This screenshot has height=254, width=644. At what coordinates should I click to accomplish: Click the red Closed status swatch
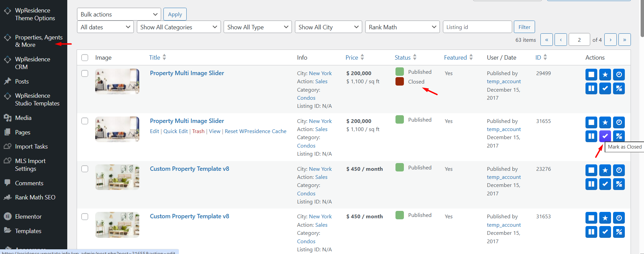400,82
